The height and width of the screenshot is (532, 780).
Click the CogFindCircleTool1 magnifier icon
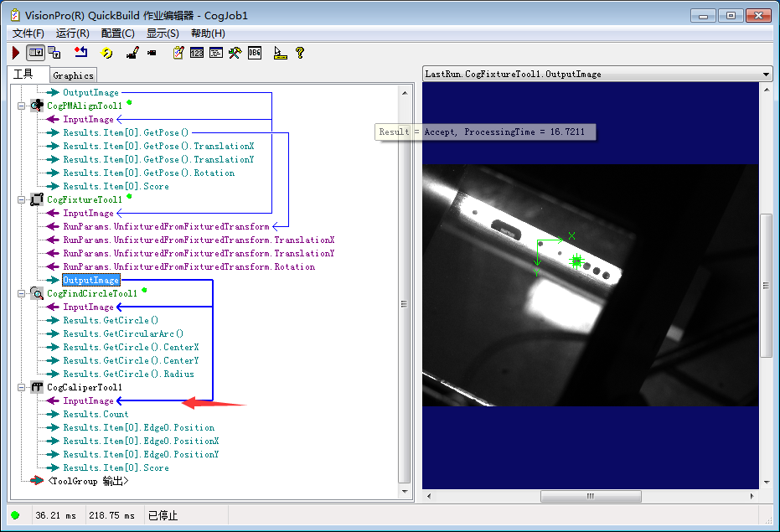click(x=37, y=294)
